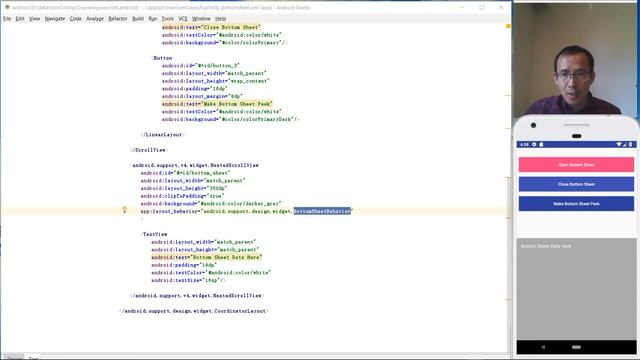Screen dimensions: 640x360
Task: Open the Code menu
Action: point(76,19)
